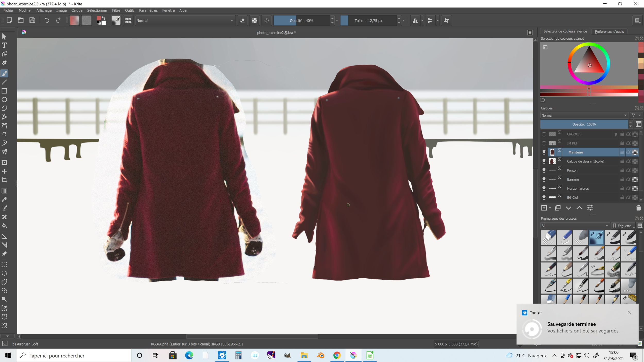Hide the Manteau layer
This screenshot has height=362, width=644.
[544, 152]
